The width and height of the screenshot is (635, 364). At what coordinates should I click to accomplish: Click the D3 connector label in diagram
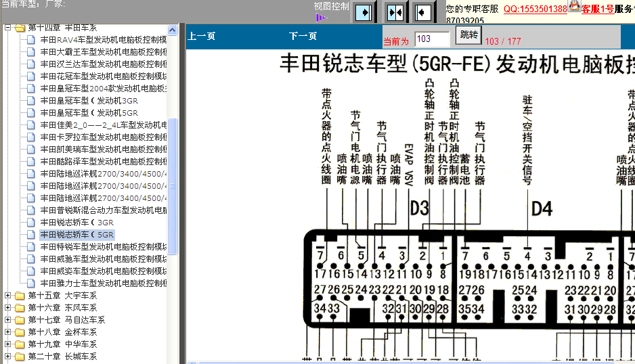(x=420, y=208)
